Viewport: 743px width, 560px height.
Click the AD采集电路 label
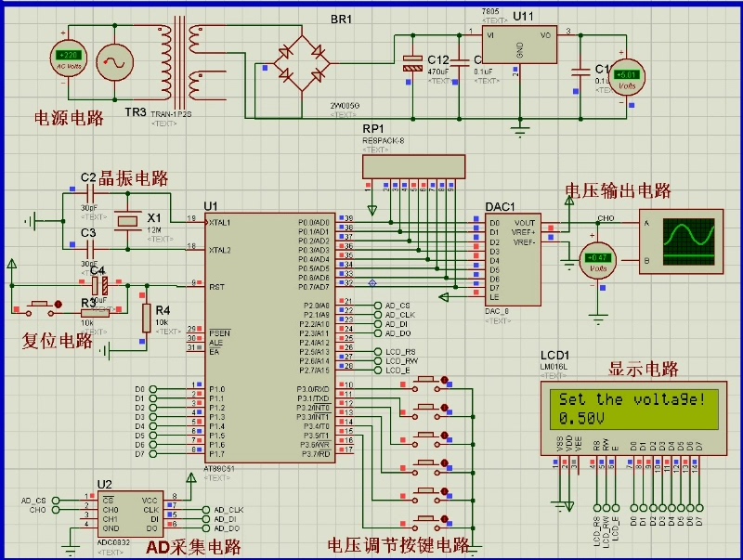193,547
